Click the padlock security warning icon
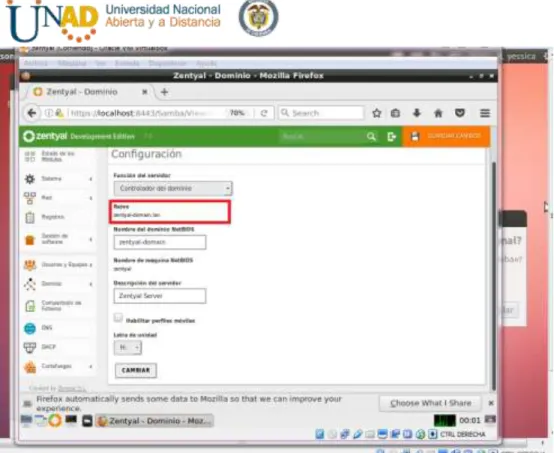This screenshot has height=453, width=554. pos(59,113)
